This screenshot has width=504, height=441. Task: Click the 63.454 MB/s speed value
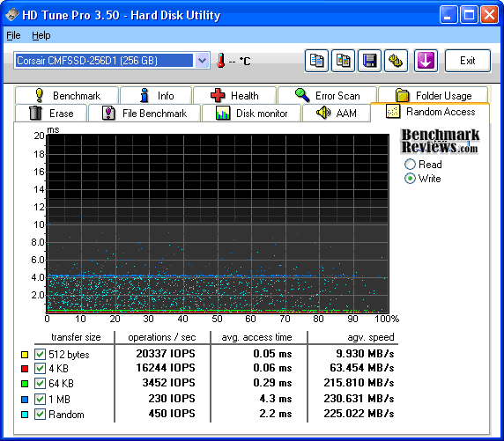[x=362, y=367]
